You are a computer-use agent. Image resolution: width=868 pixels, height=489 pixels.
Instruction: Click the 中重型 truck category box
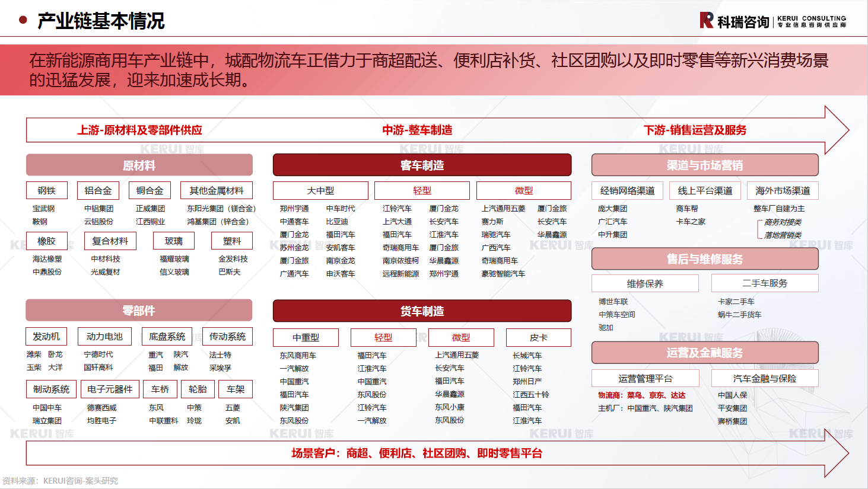tap(306, 337)
